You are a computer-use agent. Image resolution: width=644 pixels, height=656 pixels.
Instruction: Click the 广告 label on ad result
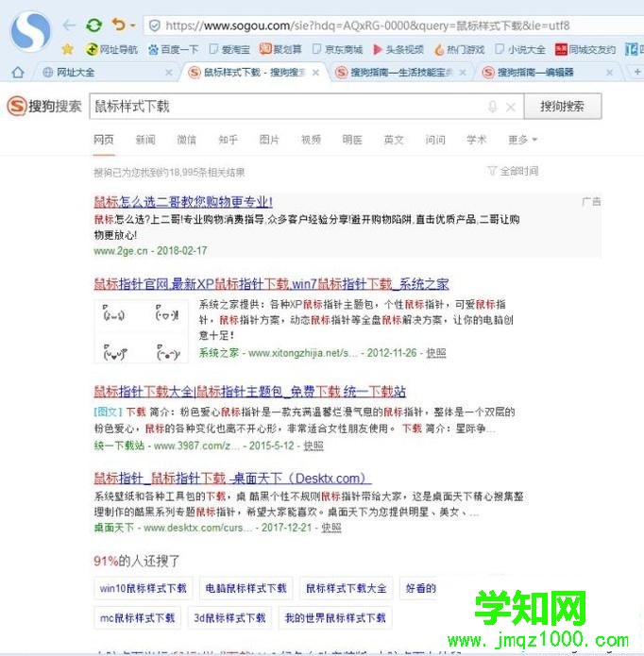click(591, 202)
